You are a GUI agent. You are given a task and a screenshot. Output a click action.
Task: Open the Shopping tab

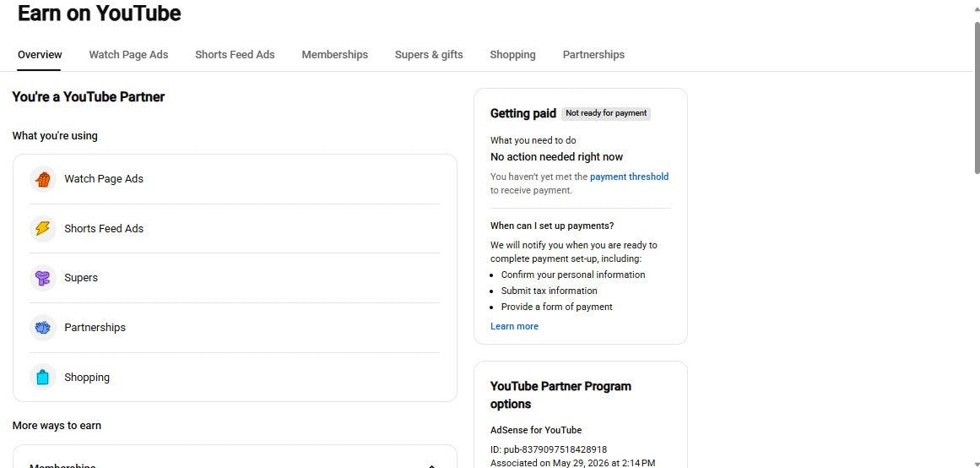pos(512,54)
